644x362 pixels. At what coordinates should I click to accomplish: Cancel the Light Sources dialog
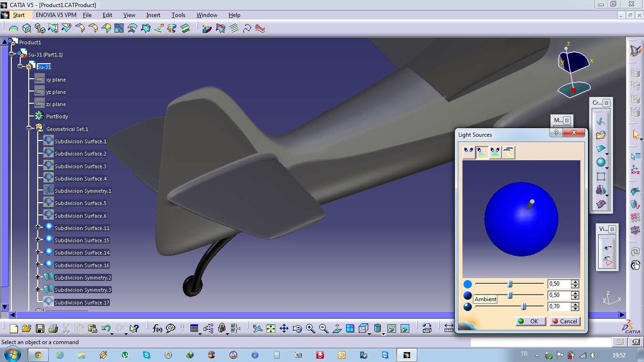click(x=565, y=321)
